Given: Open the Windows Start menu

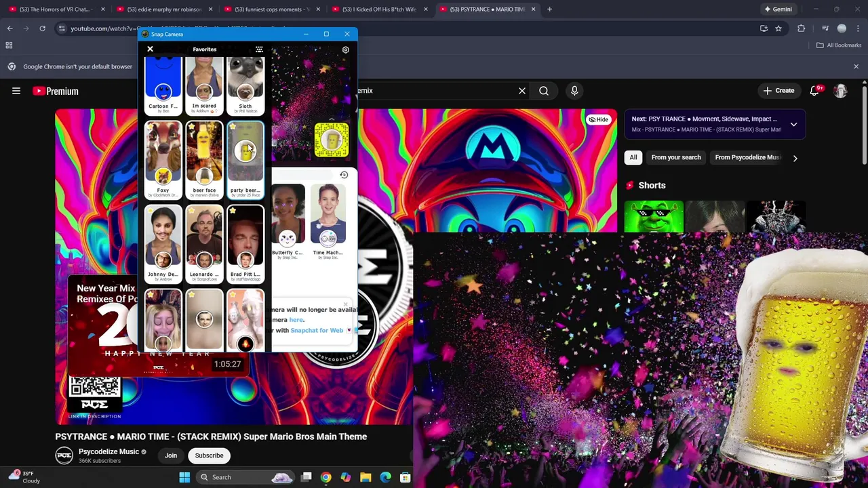Looking at the screenshot, I should pyautogui.click(x=184, y=477).
